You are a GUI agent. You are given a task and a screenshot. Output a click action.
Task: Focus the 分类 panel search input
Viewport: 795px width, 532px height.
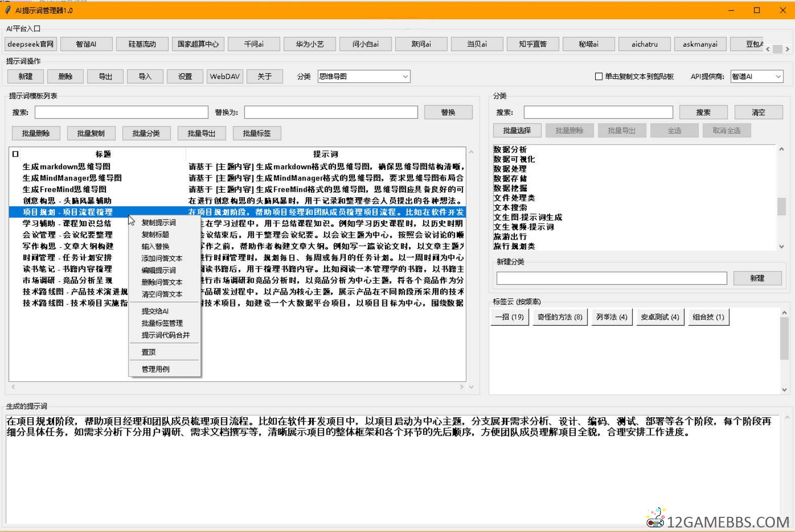[598, 112]
